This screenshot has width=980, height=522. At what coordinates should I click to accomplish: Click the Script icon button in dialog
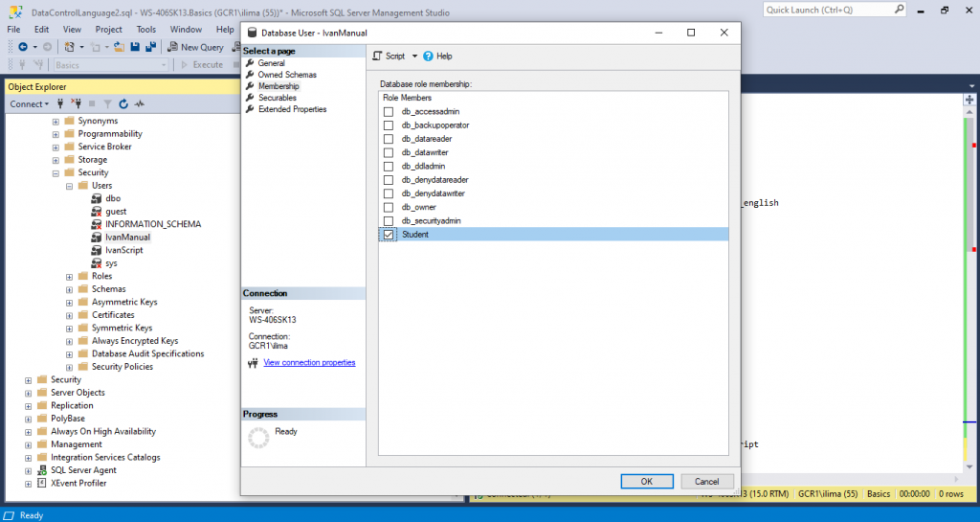point(377,56)
